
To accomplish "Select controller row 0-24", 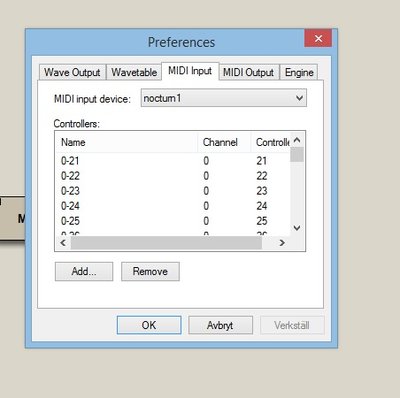I will click(173, 206).
